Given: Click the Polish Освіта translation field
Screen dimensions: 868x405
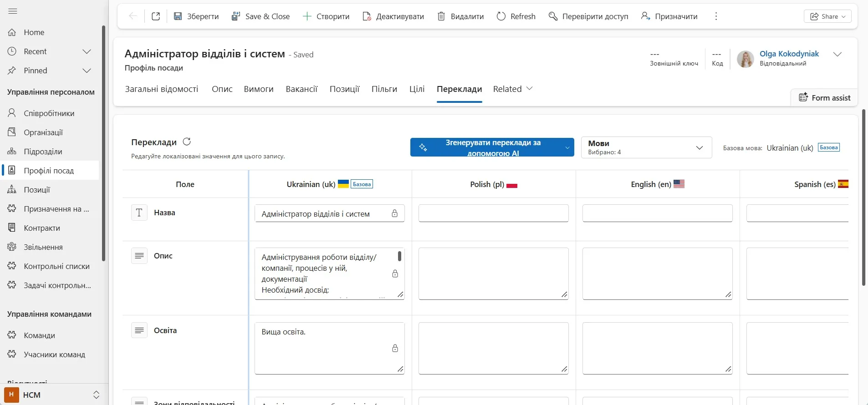Looking at the screenshot, I should click(x=494, y=348).
